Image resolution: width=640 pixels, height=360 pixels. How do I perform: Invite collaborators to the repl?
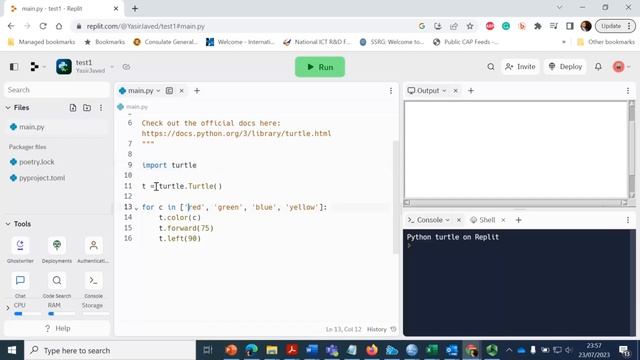520,67
